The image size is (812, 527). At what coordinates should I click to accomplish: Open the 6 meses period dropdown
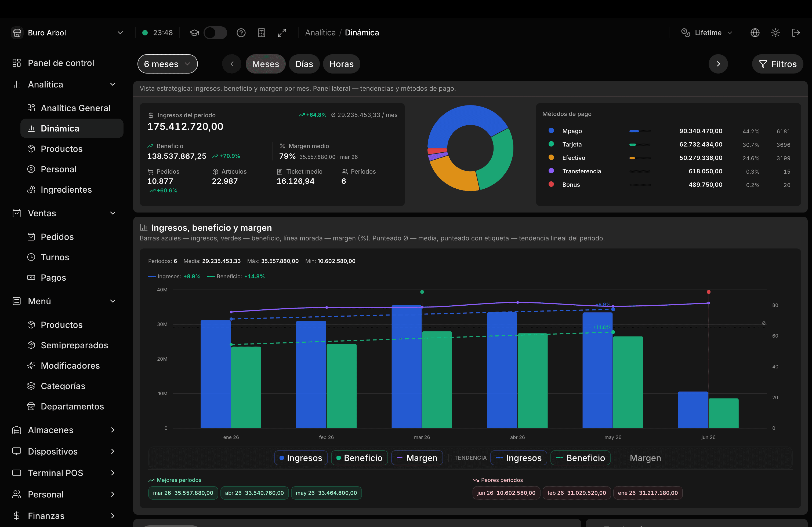(x=168, y=64)
